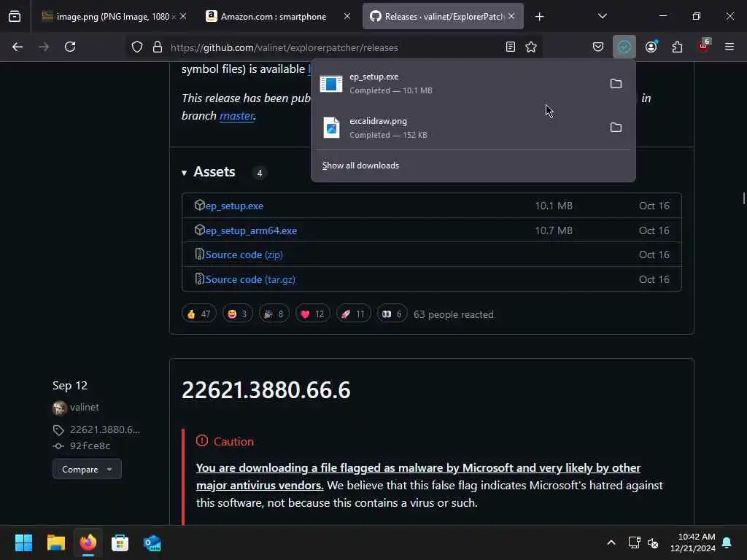
Task: Toggle heart reaction with 12
Action: click(x=312, y=314)
